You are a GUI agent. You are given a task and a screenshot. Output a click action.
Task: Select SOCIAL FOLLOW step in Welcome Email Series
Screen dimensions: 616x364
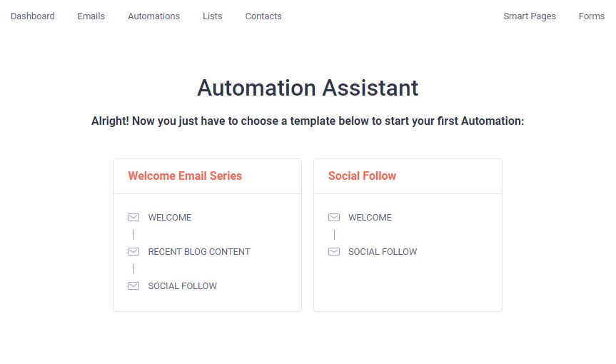(182, 286)
